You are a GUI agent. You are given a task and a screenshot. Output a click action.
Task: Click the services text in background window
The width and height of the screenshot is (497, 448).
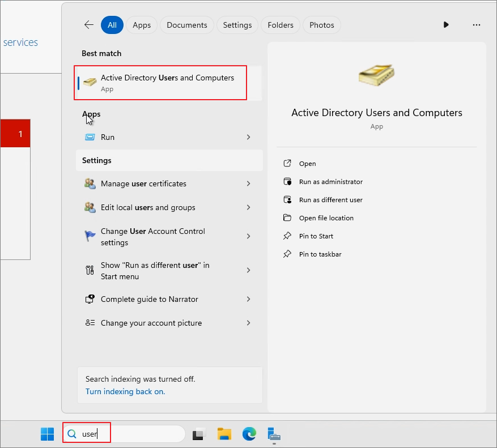(20, 42)
